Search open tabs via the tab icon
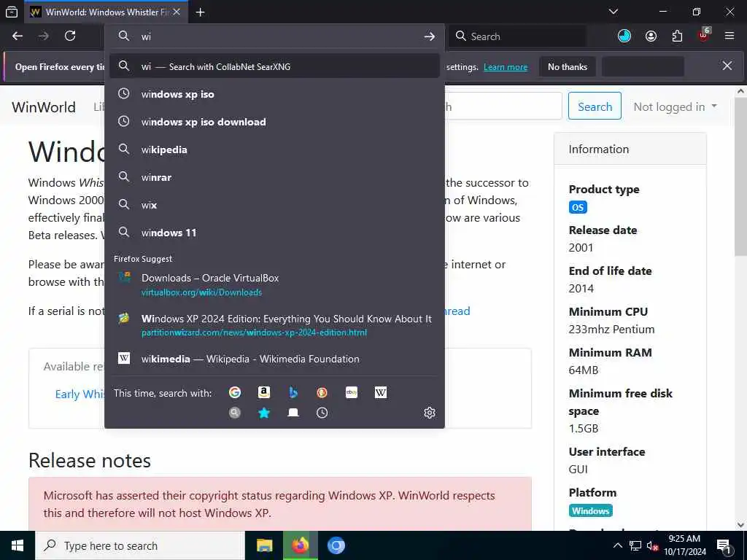The image size is (747, 560). 293,413
